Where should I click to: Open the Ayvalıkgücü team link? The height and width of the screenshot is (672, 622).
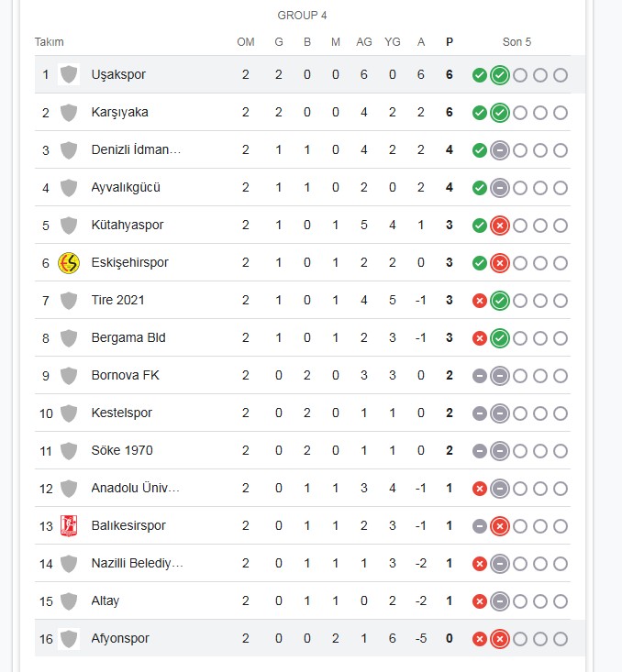(126, 187)
